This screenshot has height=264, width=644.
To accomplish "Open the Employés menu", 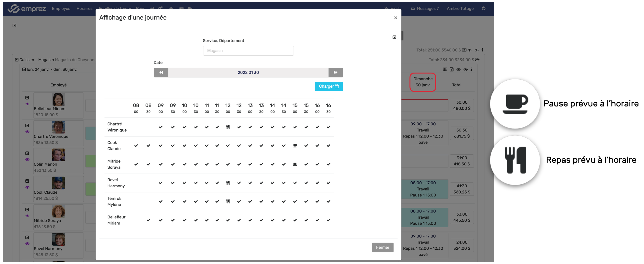I will pos(61,9).
